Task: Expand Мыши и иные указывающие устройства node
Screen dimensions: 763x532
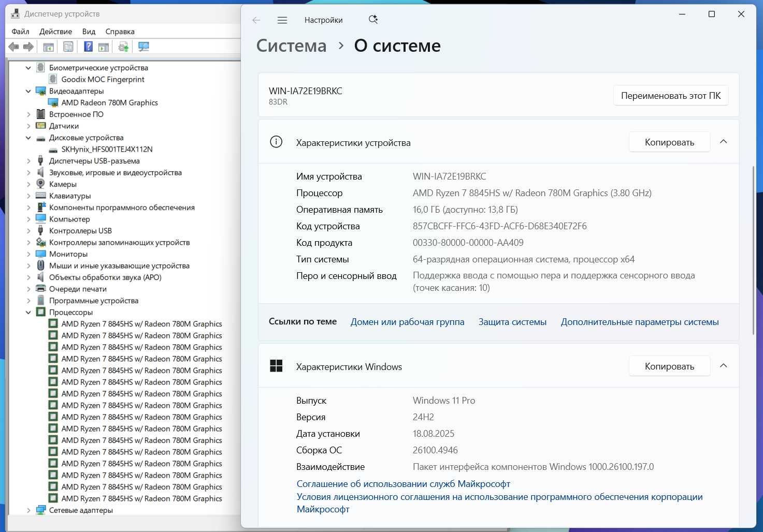Action: click(x=28, y=265)
